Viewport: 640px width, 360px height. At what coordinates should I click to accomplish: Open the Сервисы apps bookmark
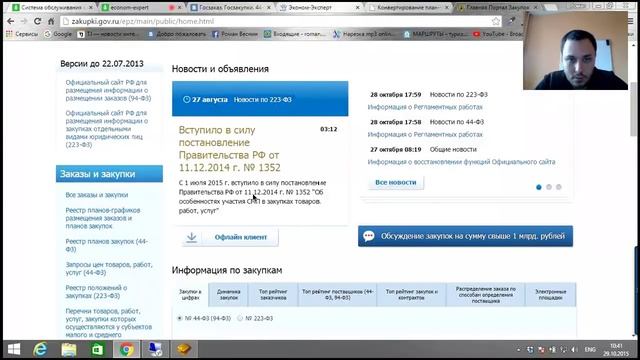tap(22, 34)
